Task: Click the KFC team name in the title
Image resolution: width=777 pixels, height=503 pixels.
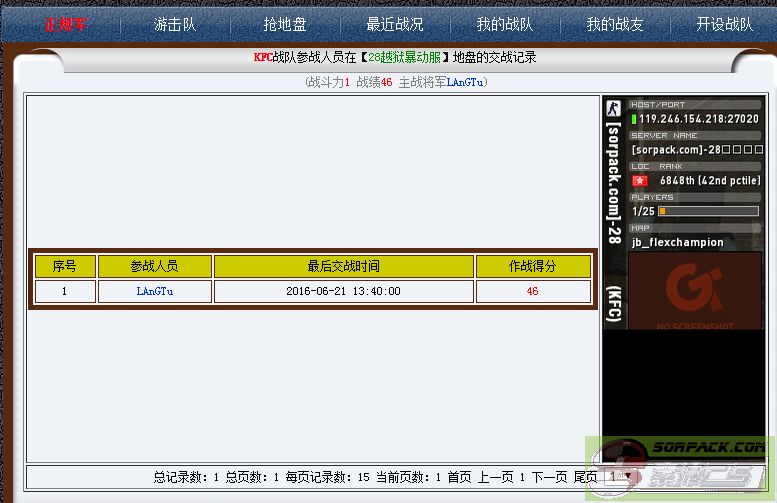Action: pyautogui.click(x=263, y=57)
